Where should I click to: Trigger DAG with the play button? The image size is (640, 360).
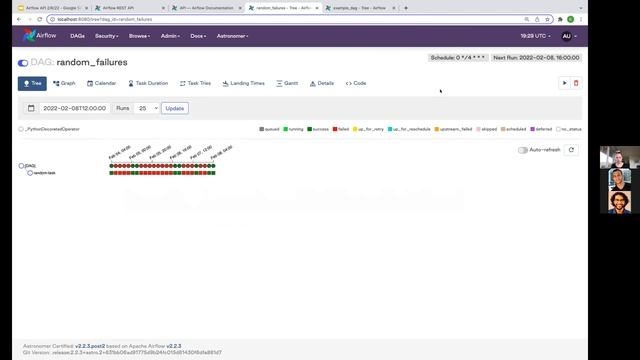564,83
